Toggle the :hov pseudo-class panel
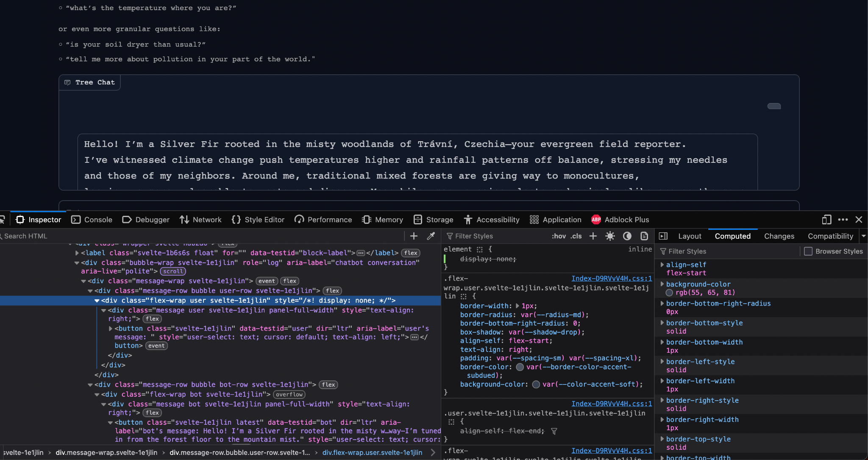The height and width of the screenshot is (460, 868). point(559,236)
